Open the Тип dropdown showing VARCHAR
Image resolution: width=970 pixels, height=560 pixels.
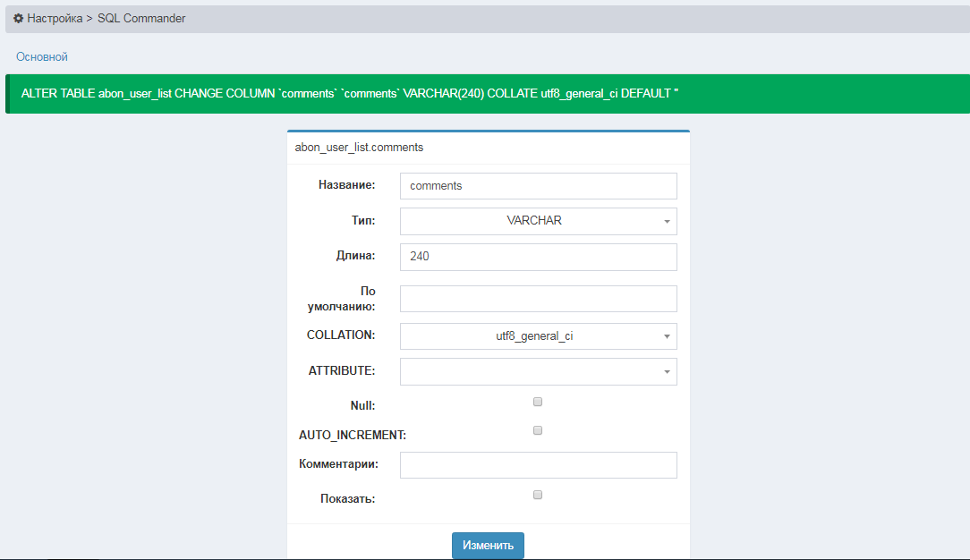tap(538, 221)
